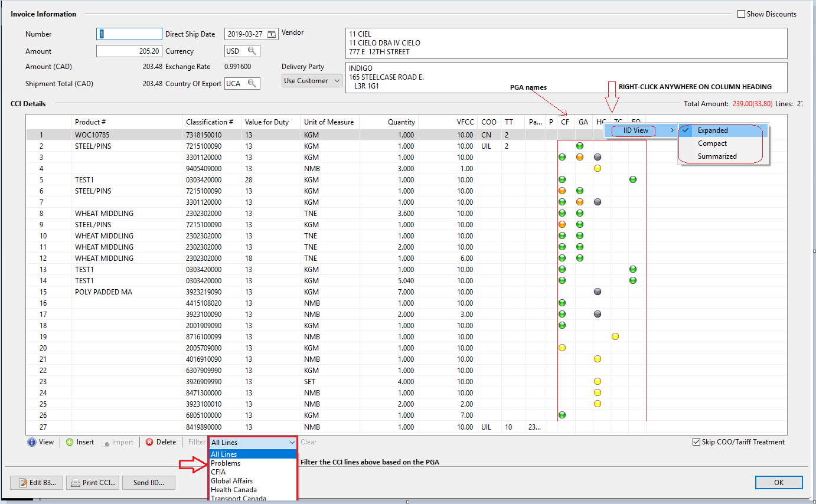The image size is (816, 504).
Task: Choose the Summarized IID view
Action: (724, 156)
